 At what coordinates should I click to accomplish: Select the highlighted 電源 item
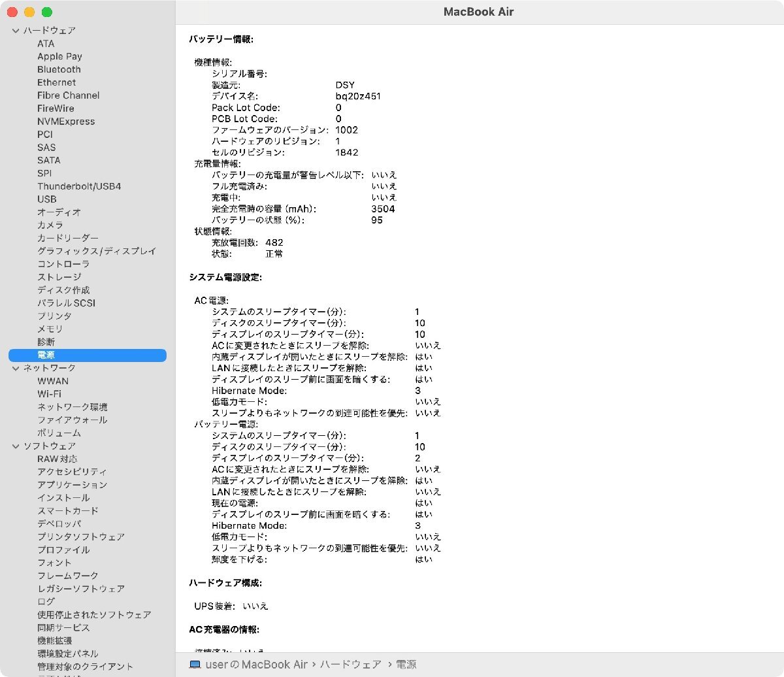pos(88,355)
